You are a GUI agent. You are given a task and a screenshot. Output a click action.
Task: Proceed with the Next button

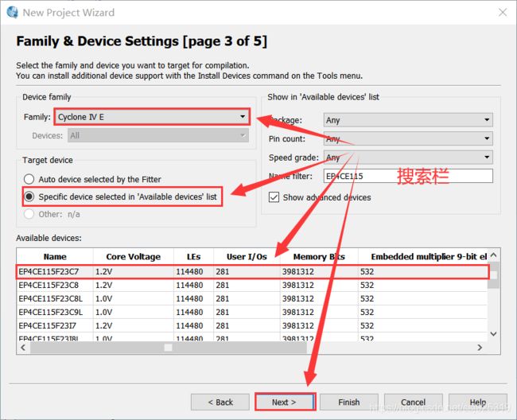[285, 402]
